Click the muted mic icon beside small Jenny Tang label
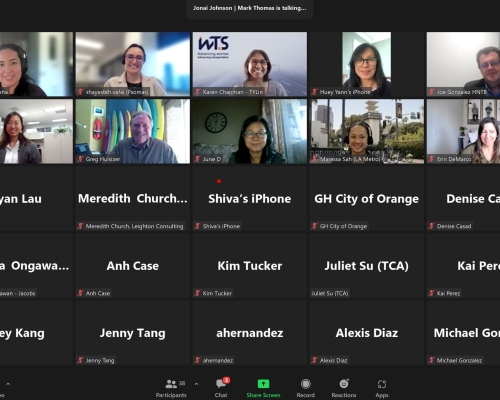This screenshot has width=500, height=400. click(80, 360)
